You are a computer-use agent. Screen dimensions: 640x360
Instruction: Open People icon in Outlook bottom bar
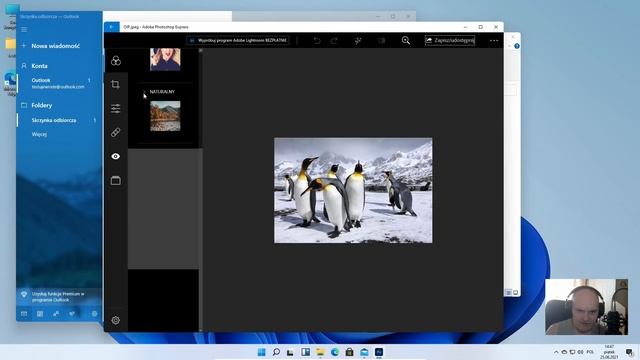point(56,313)
